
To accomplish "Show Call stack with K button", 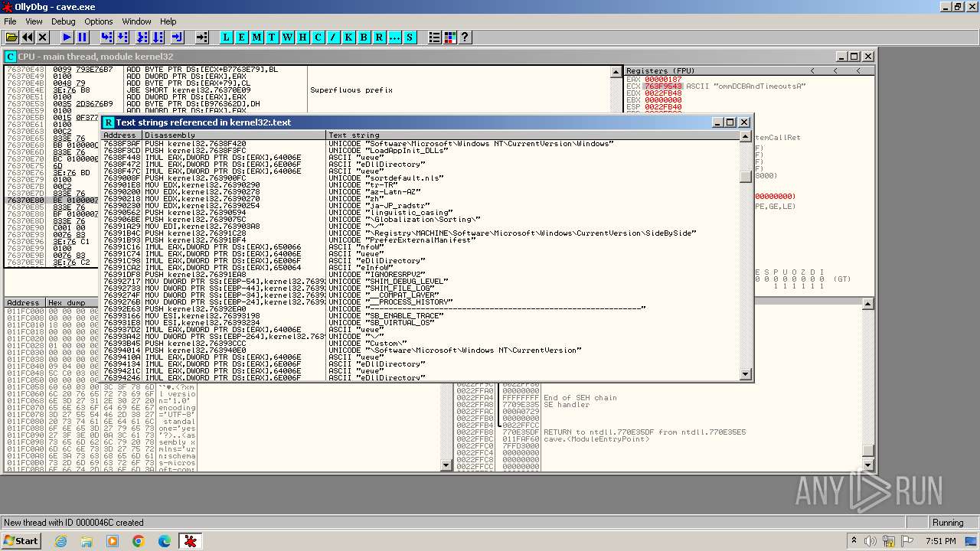I will pos(349,37).
